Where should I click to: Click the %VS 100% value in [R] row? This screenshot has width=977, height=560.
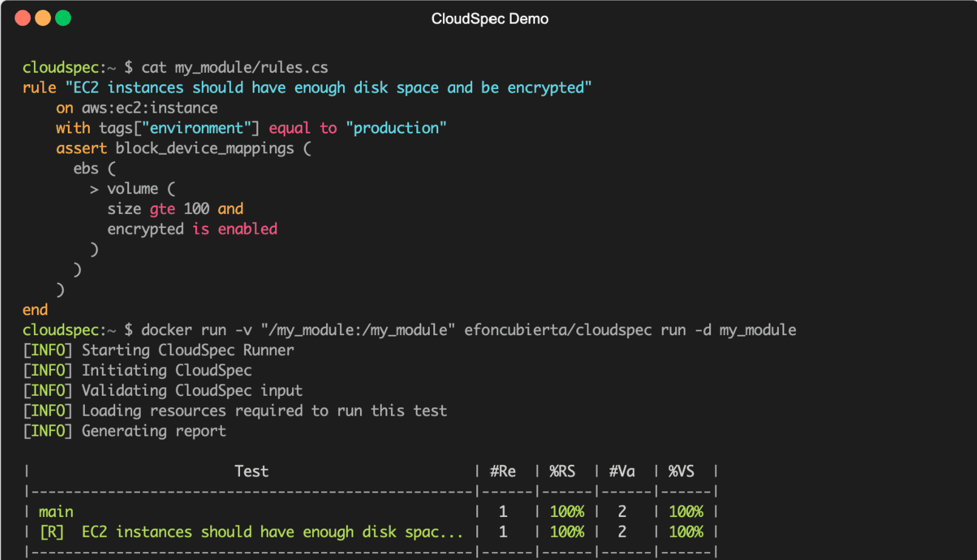(686, 532)
